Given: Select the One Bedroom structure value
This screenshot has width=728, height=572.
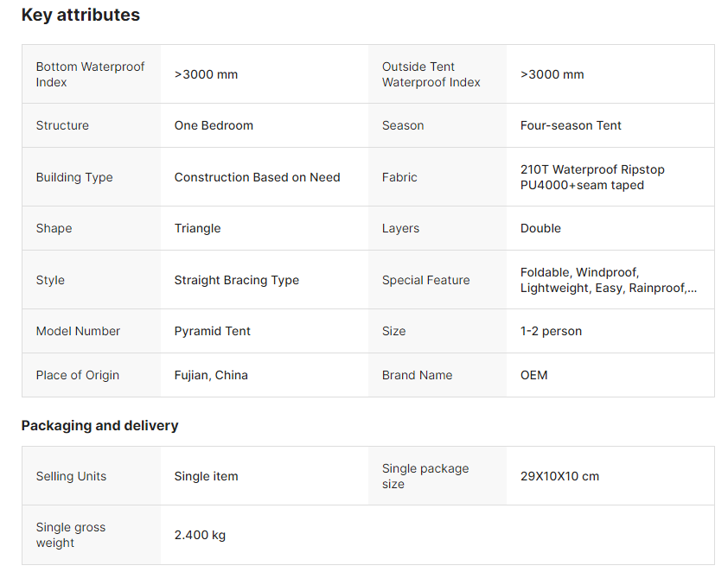Looking at the screenshot, I should 214,125.
